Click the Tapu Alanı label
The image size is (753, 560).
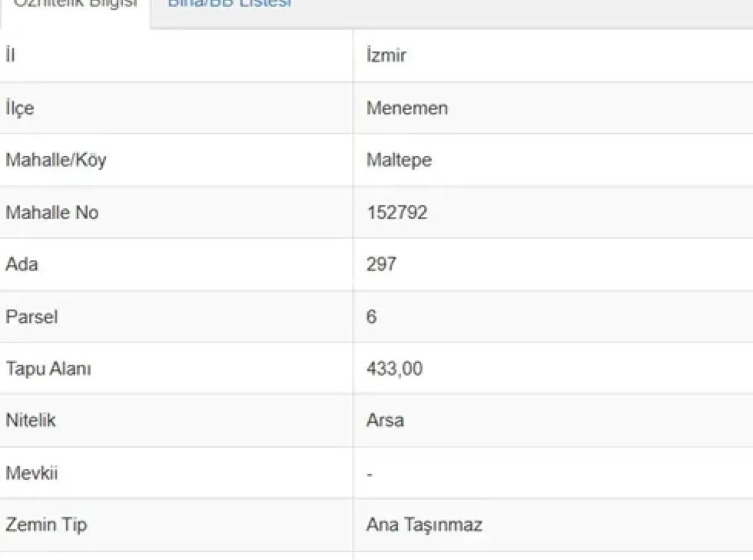(x=48, y=369)
